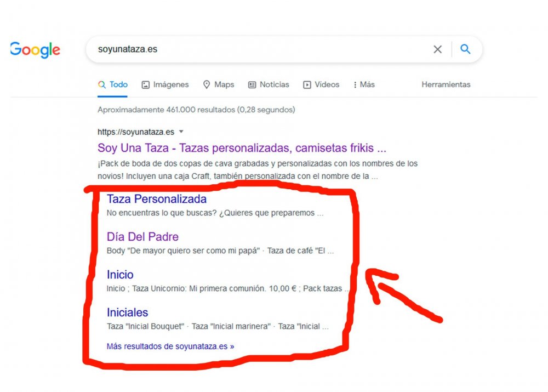Click the play icon next to Vídeos
The width and height of the screenshot is (548, 392).
[307, 84]
